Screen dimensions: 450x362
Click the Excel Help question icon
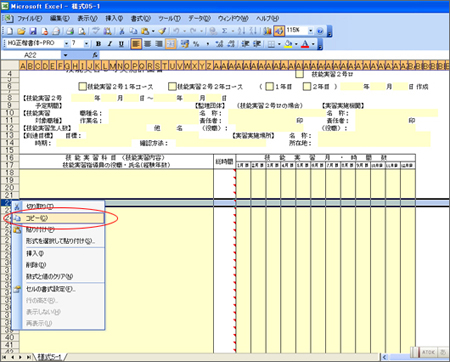pyautogui.click(x=320, y=31)
